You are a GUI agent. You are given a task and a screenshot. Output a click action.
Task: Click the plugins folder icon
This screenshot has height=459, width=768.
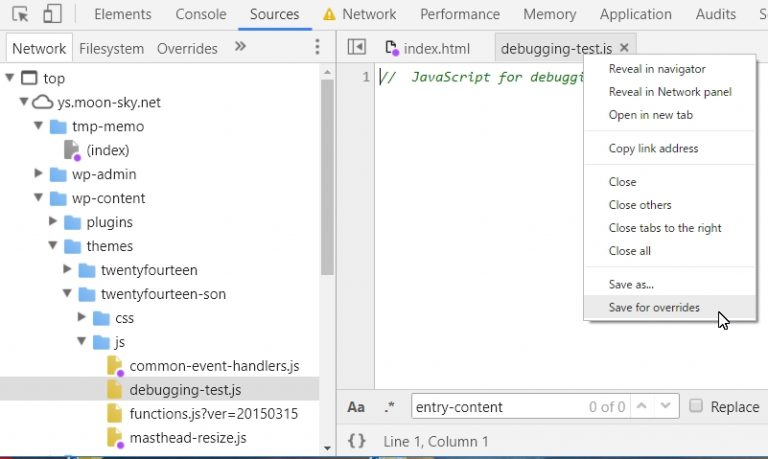pyautogui.click(x=72, y=223)
